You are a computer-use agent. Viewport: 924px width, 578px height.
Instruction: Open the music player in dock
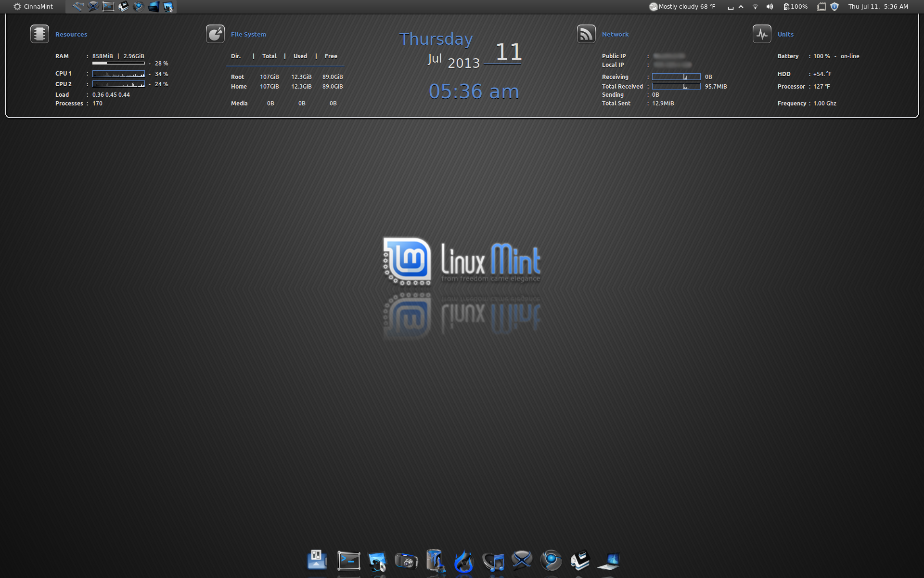click(493, 562)
